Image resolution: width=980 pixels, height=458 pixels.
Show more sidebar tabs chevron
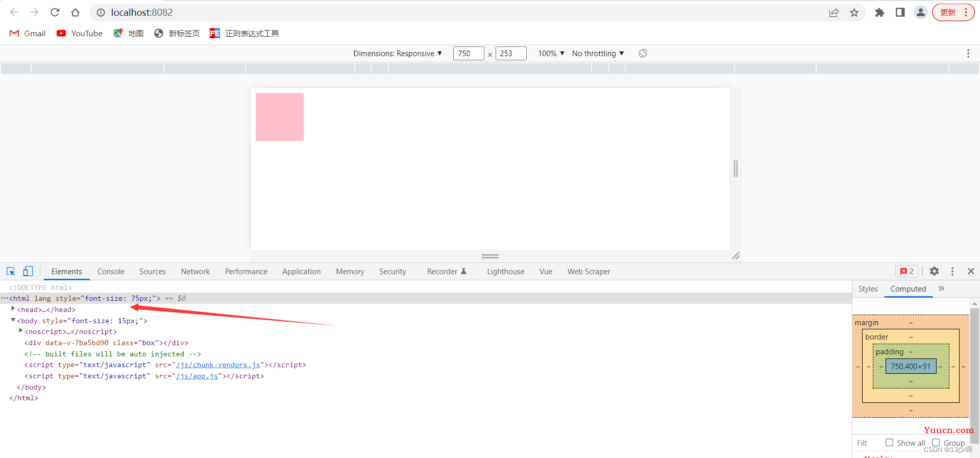[942, 288]
